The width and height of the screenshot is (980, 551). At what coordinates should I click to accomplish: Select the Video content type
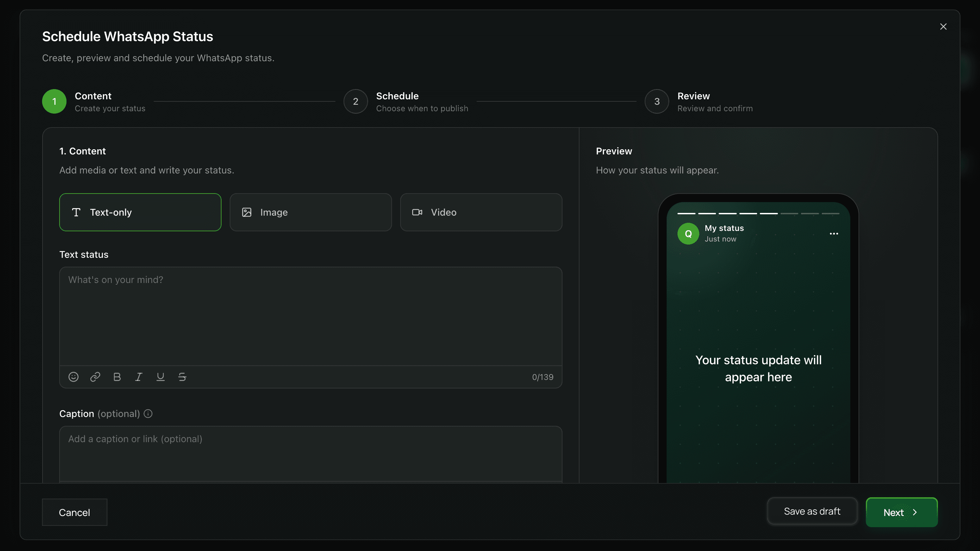tap(481, 212)
